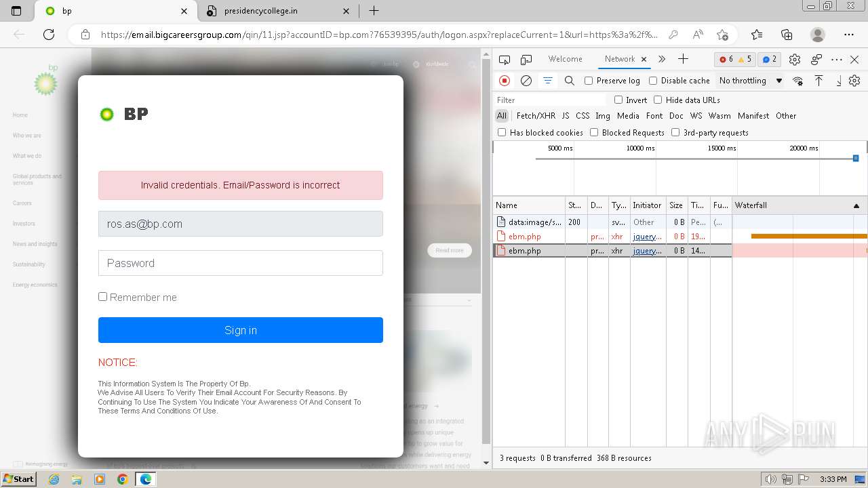Expand more DevTools tabs chevron

662,59
